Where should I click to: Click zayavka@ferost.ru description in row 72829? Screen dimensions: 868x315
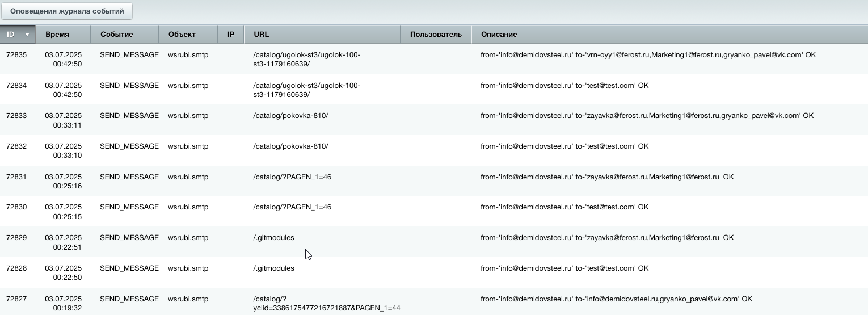[x=607, y=238]
